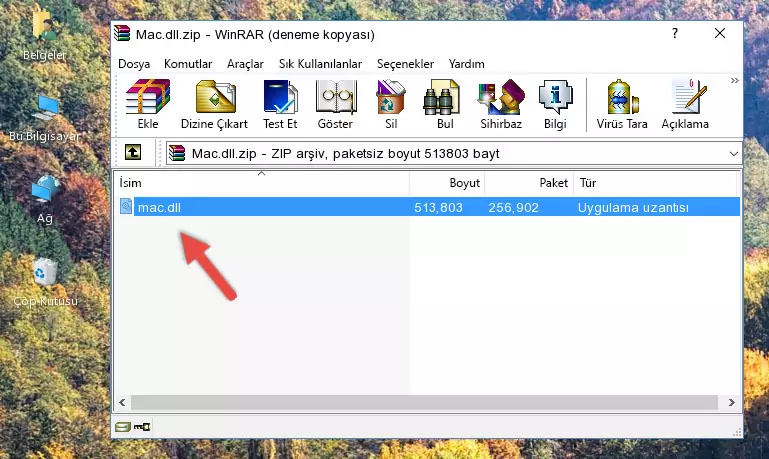The image size is (769, 459).
Task: Click the Dizine Çıkart extract icon
Action: pyautogui.click(x=215, y=97)
